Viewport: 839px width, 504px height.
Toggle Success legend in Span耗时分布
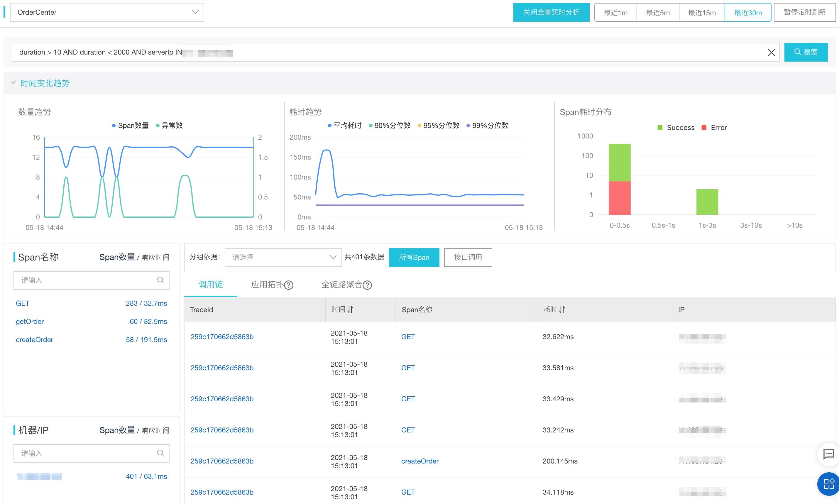click(676, 128)
